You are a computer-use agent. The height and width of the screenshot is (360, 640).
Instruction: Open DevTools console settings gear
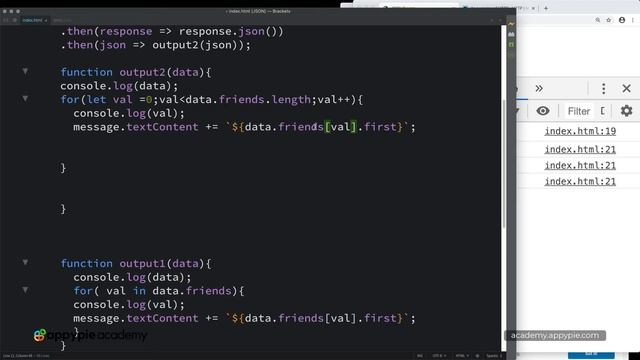point(627,111)
